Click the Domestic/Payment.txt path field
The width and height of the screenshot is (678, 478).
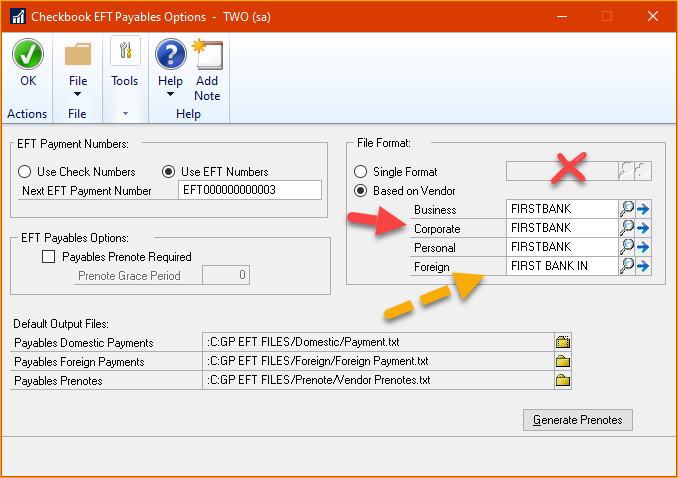pyautogui.click(x=378, y=342)
